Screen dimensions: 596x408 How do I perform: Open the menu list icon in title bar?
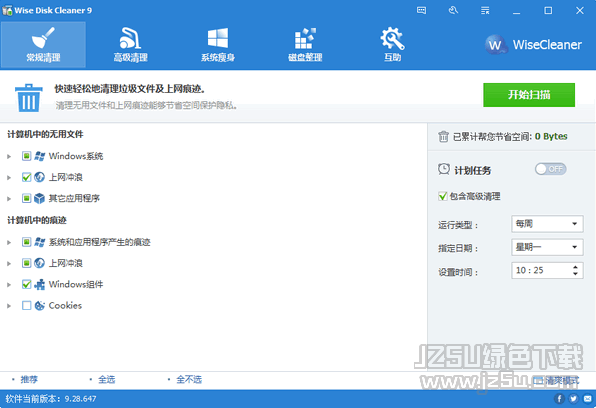485,11
